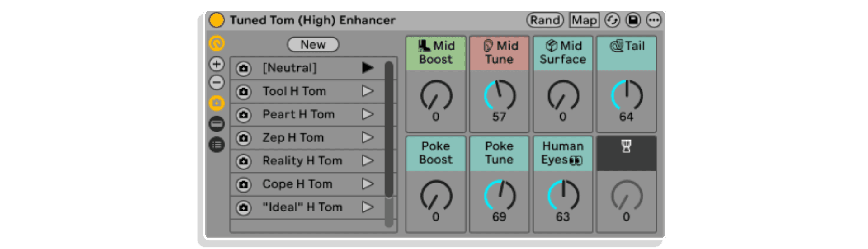
Task: Select the [Neutral] variation name
Action: point(290,68)
